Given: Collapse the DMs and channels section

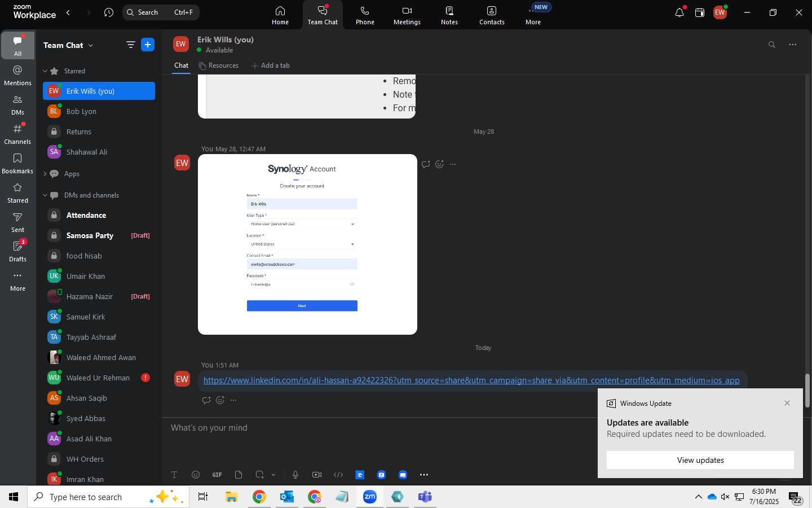Looking at the screenshot, I should point(45,195).
